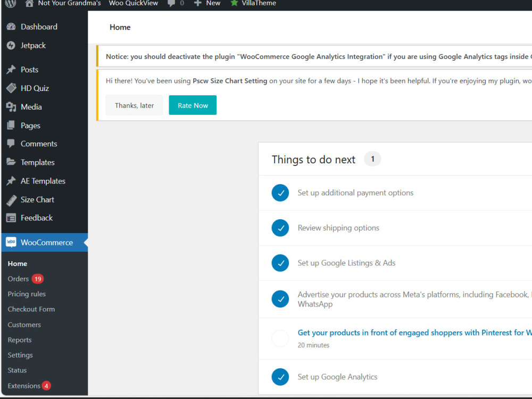The image size is (532, 399).
Task: Click the Feedback form icon
Action: [x=11, y=218]
